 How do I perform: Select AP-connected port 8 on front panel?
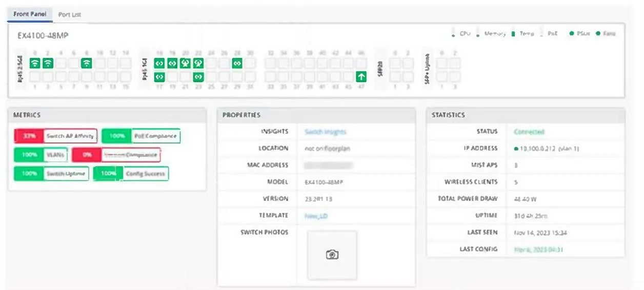(87, 64)
